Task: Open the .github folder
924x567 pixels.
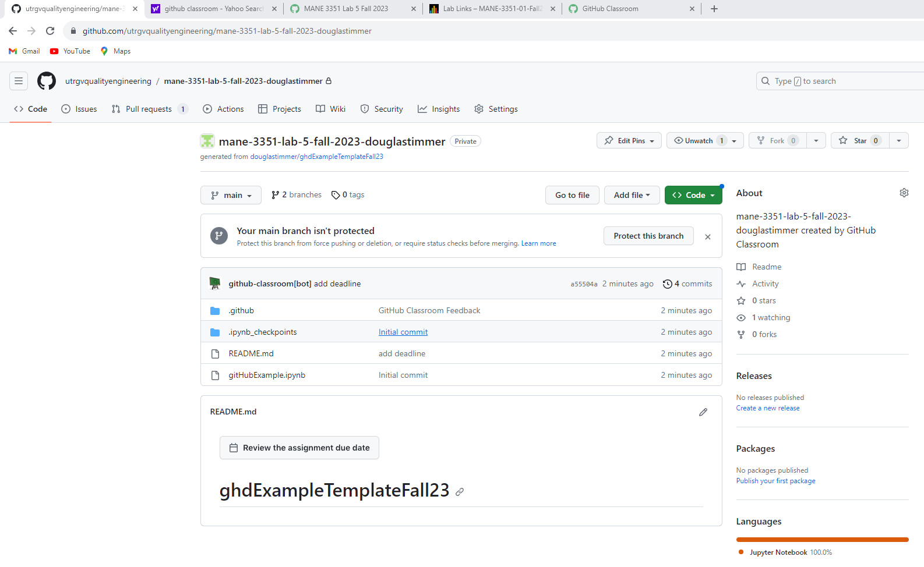Action: pyautogui.click(x=241, y=310)
